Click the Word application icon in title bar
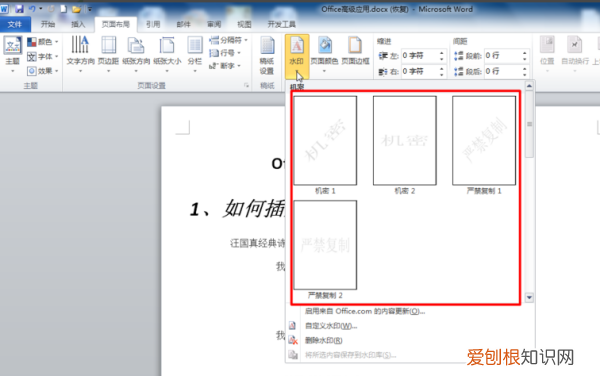The width and height of the screenshot is (600, 376). pos(4,8)
